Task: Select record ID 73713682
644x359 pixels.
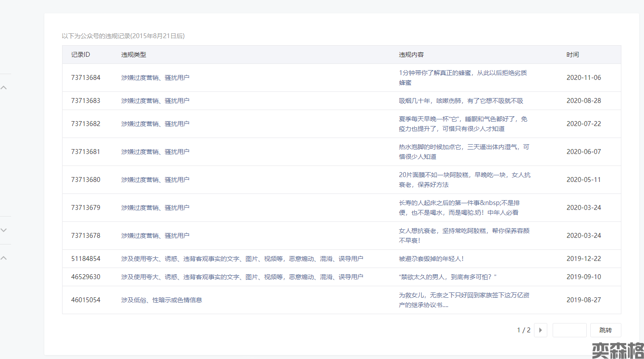Action: point(86,124)
